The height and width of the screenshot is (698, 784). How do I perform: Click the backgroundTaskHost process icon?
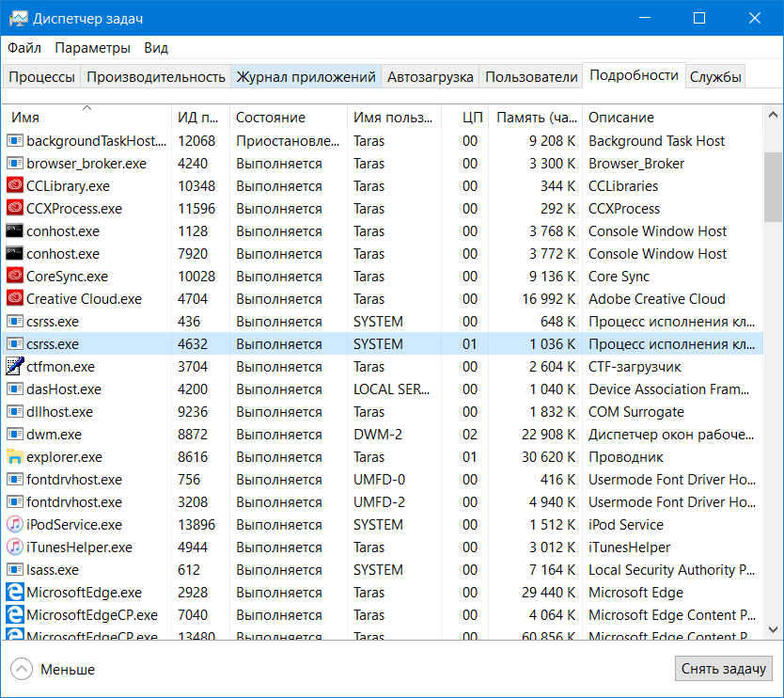14,140
